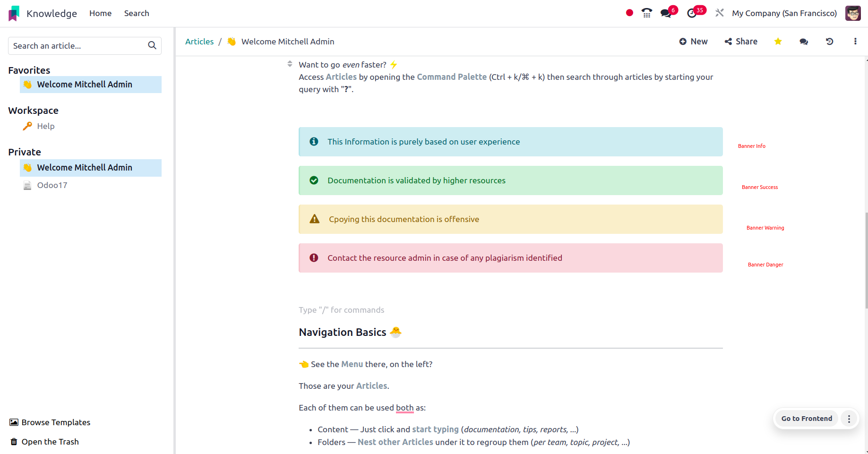Image resolution: width=868 pixels, height=454 pixels.
Task: Open the article chatter comments icon
Action: pos(804,42)
